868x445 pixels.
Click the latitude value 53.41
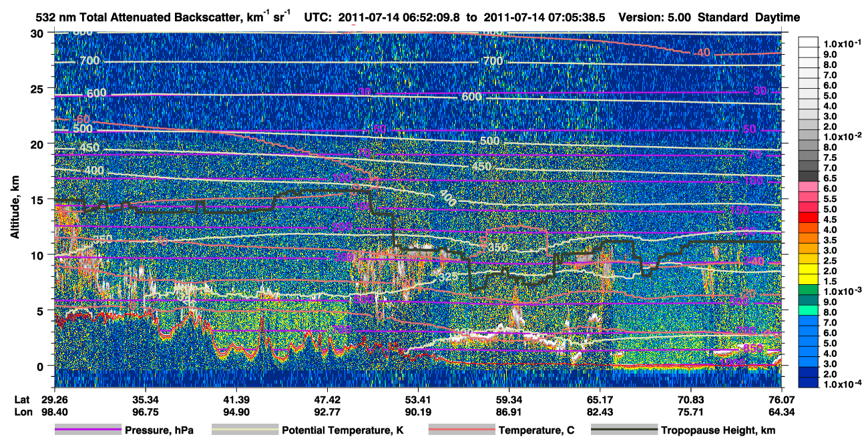coord(418,399)
